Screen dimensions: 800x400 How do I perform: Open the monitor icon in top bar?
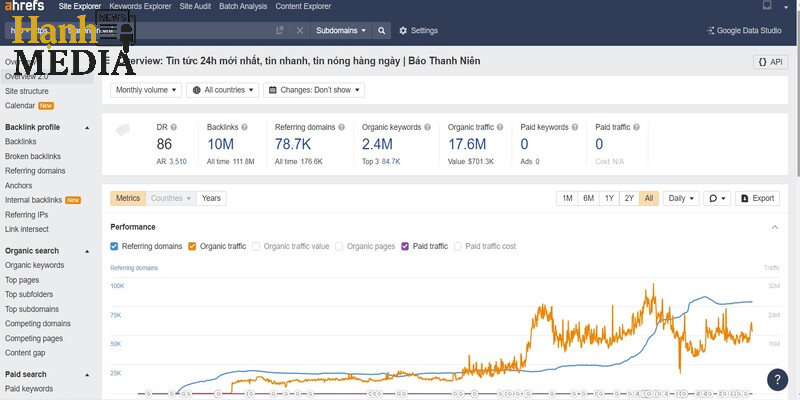(767, 6)
